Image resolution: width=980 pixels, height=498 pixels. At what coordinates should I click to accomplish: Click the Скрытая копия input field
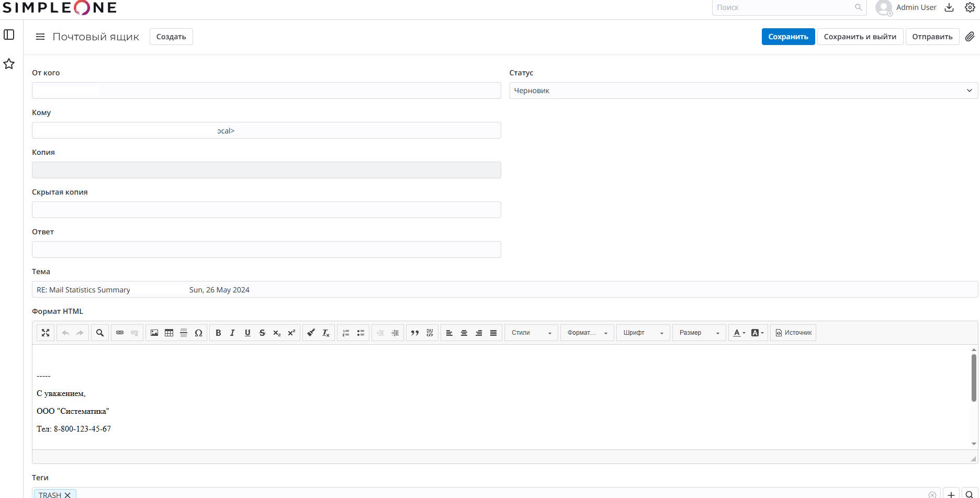pyautogui.click(x=266, y=210)
